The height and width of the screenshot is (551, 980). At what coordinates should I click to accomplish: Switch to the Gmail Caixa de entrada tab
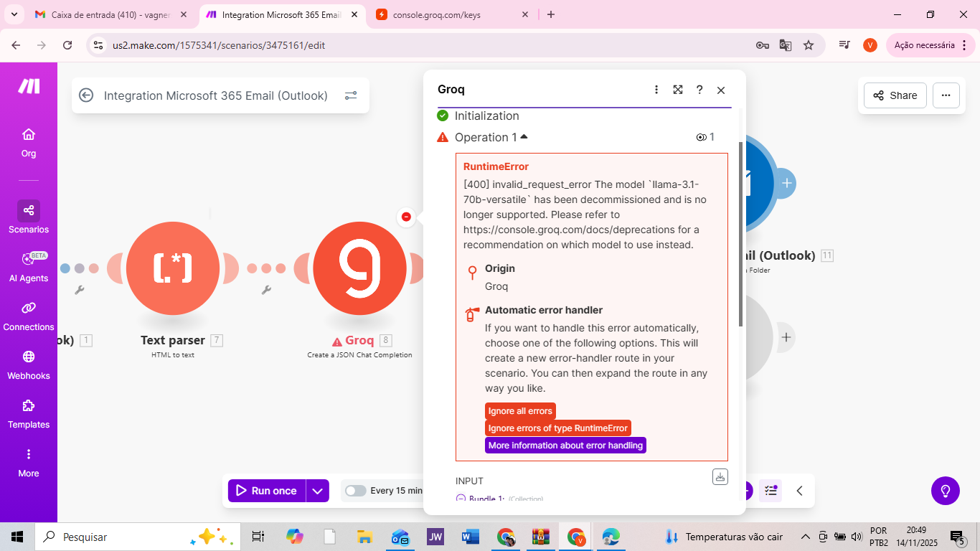pos(112,14)
